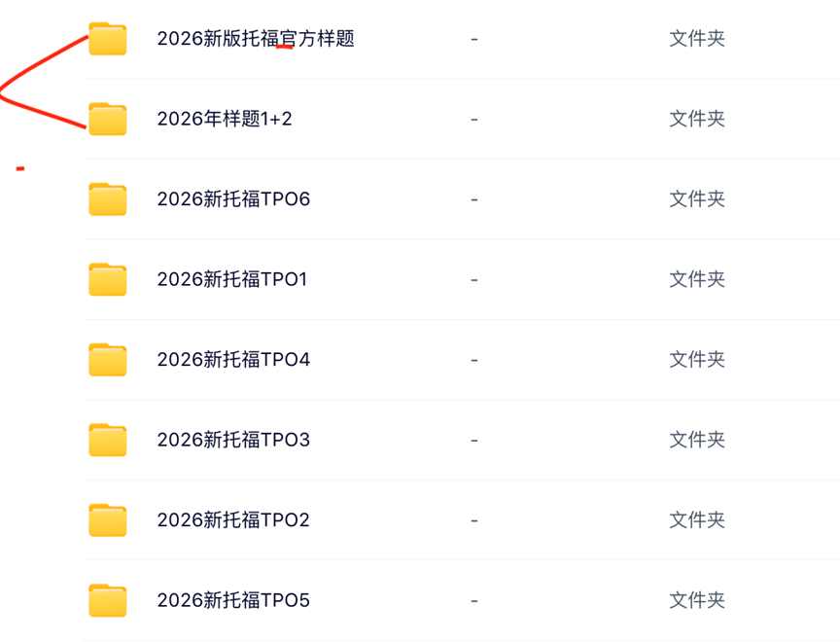
Task: Open folder name 2026新托福TPO6
Action: (233, 199)
